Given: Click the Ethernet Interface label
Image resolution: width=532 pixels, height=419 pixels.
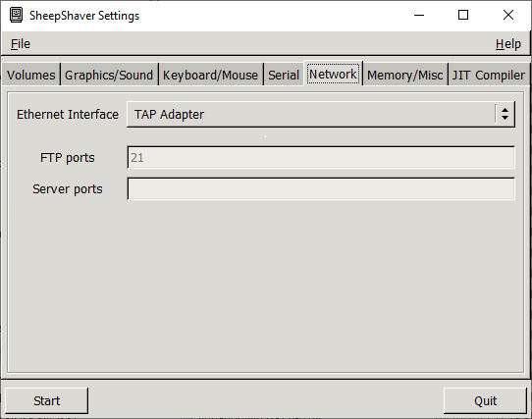Looking at the screenshot, I should click(x=68, y=115).
